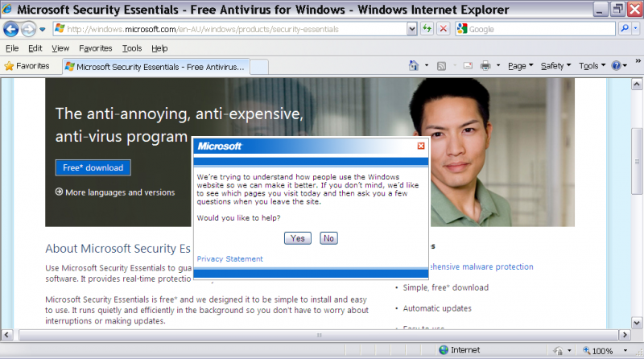This screenshot has width=644, height=359.
Task: Click the search magnifier icon
Action: tap(625, 28)
